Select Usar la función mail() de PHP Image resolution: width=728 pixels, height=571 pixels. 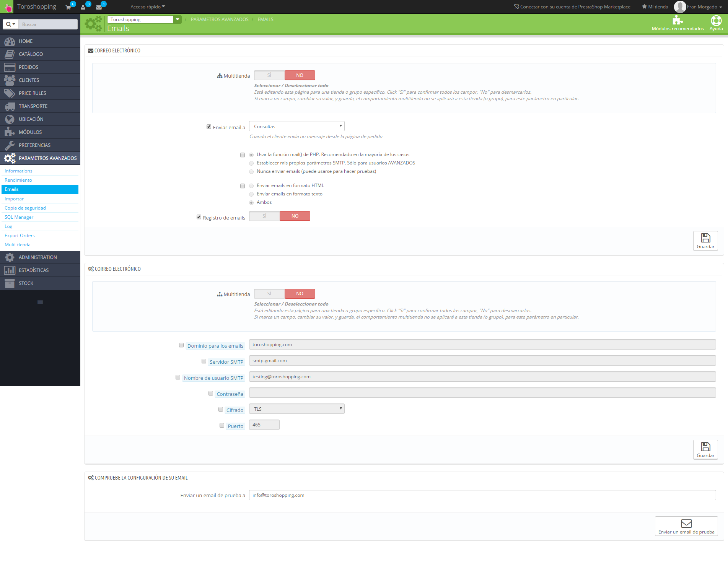tap(251, 155)
